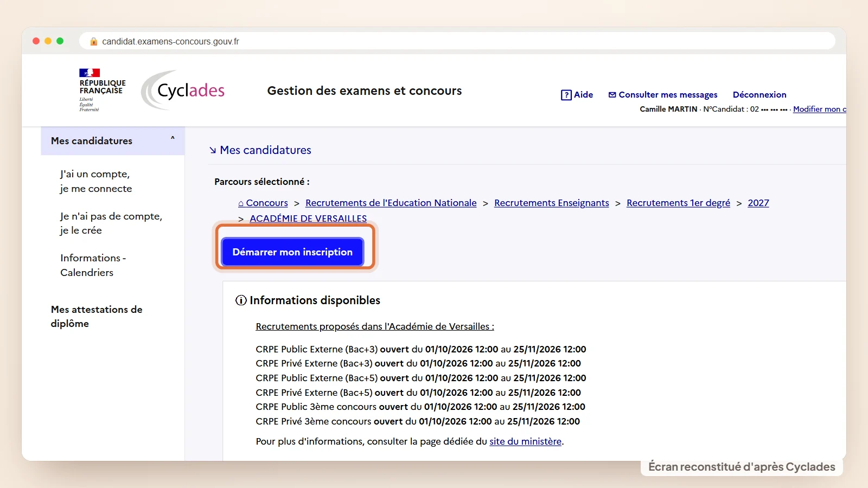868x488 pixels.
Task: Click the Aide question mark icon
Action: [x=566, y=95]
